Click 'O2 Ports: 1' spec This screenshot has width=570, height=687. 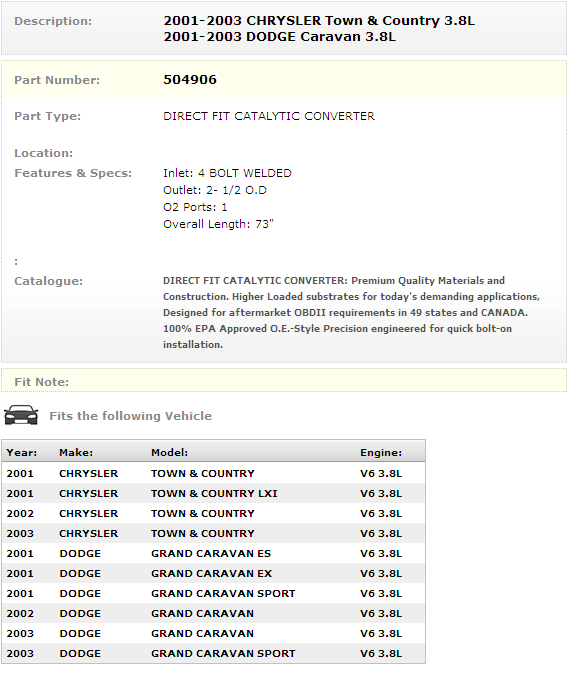[x=195, y=207]
